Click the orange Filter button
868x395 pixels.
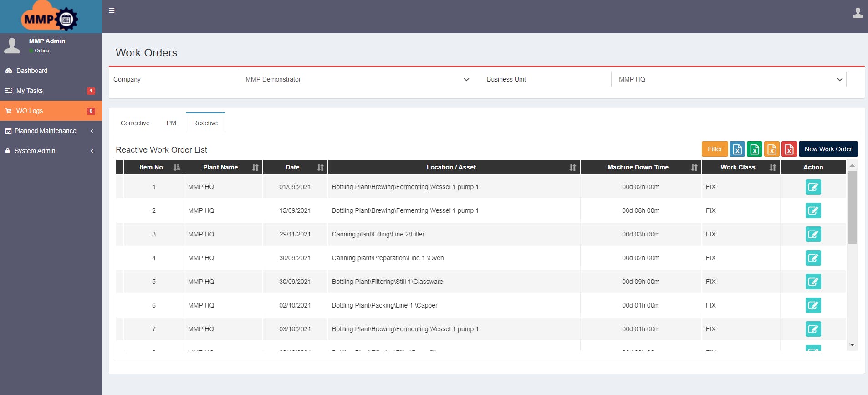click(715, 149)
